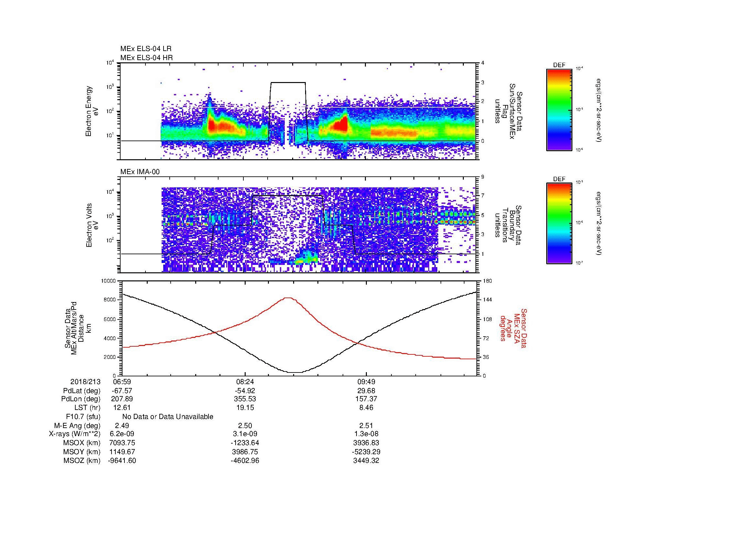The height and width of the screenshot is (534, 756).
Task: Click 'No Data or Data Unavailable' text
Action: tap(168, 417)
